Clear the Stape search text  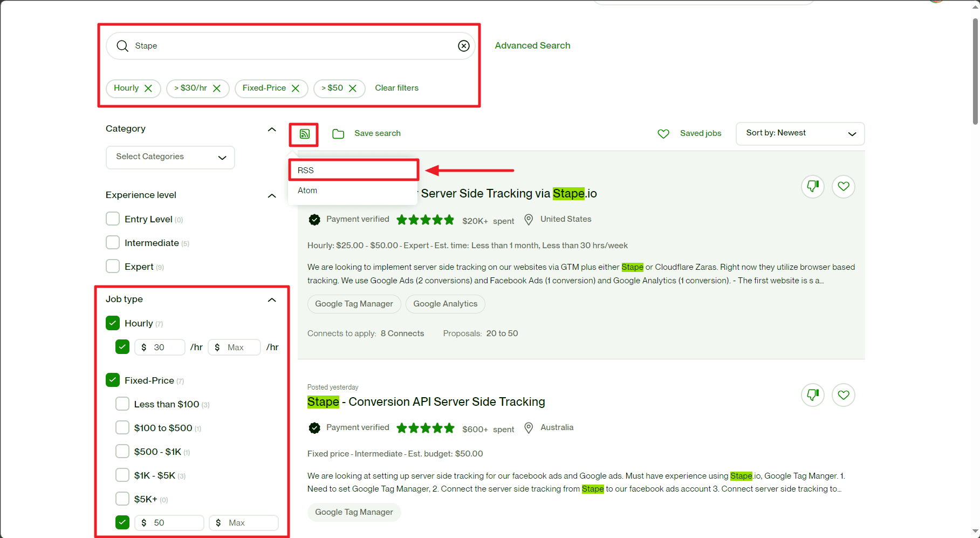click(464, 46)
